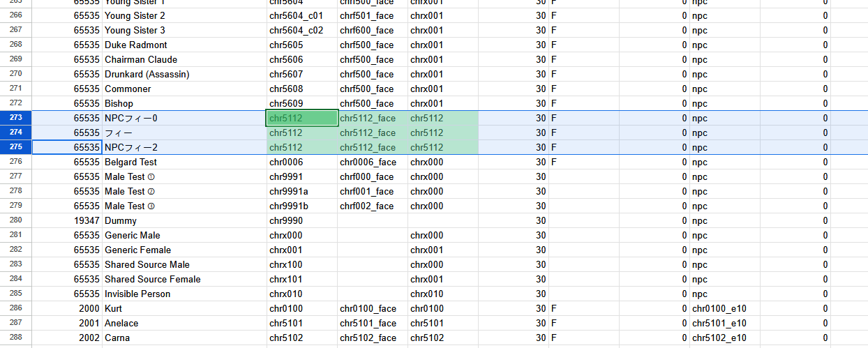This screenshot has height=348, width=868.
Task: Click the cell '2000' in Kurt row
Action: pos(68,308)
